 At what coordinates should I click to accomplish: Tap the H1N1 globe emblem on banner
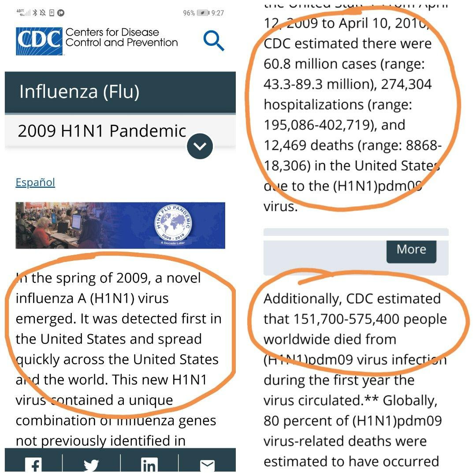(173, 224)
